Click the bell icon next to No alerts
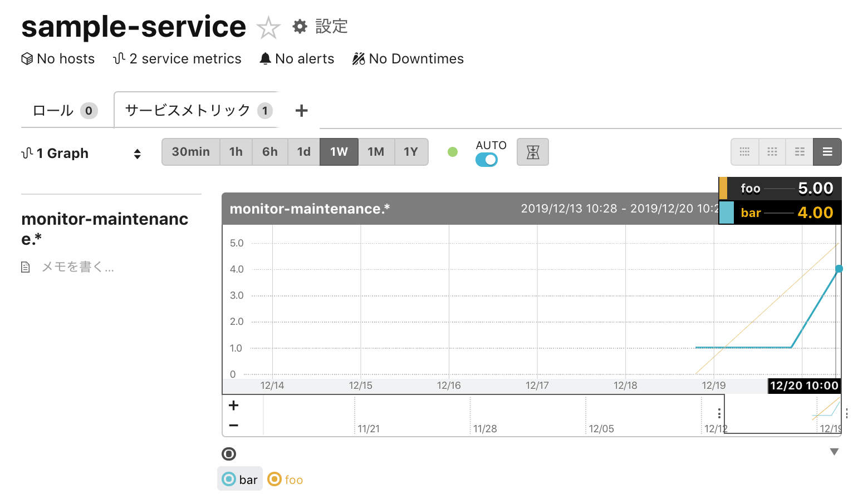Screen dimensions: 853x504 (266, 58)
